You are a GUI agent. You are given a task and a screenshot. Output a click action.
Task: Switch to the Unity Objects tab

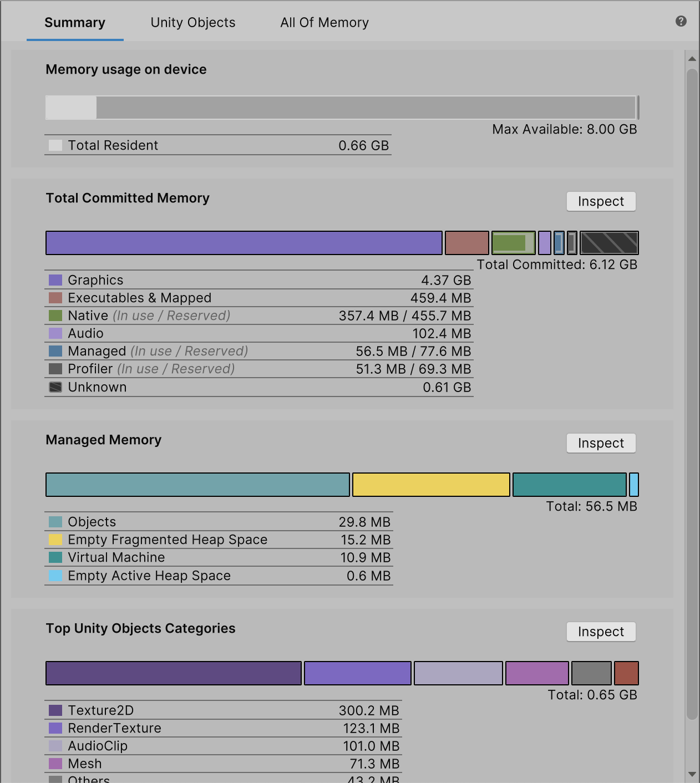[192, 22]
